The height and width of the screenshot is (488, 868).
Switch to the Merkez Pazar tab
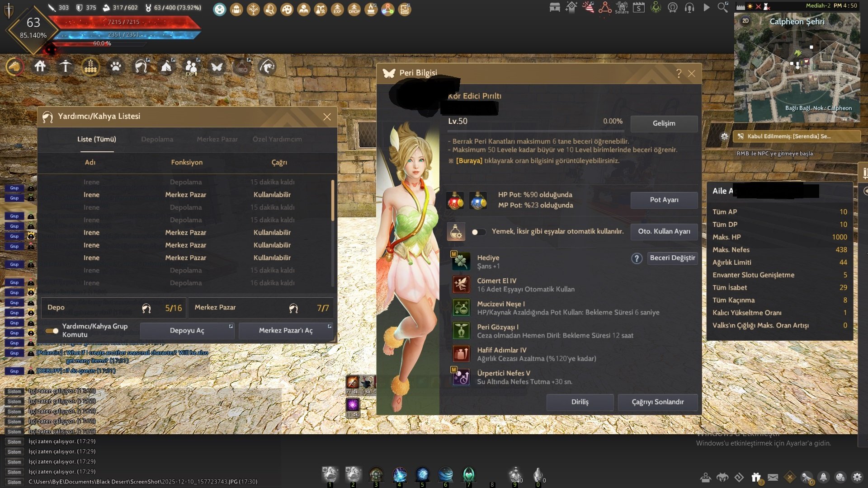pyautogui.click(x=217, y=139)
